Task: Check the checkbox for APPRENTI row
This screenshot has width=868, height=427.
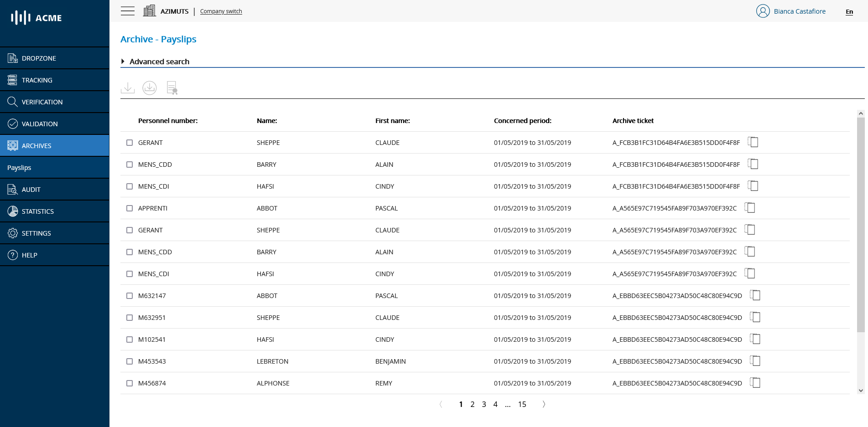Action: pyautogui.click(x=130, y=208)
